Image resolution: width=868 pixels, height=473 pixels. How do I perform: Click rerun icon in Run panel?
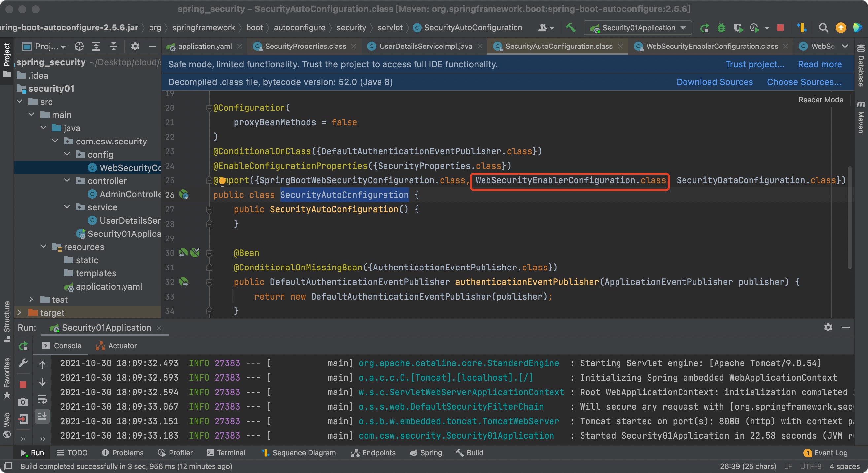(23, 346)
